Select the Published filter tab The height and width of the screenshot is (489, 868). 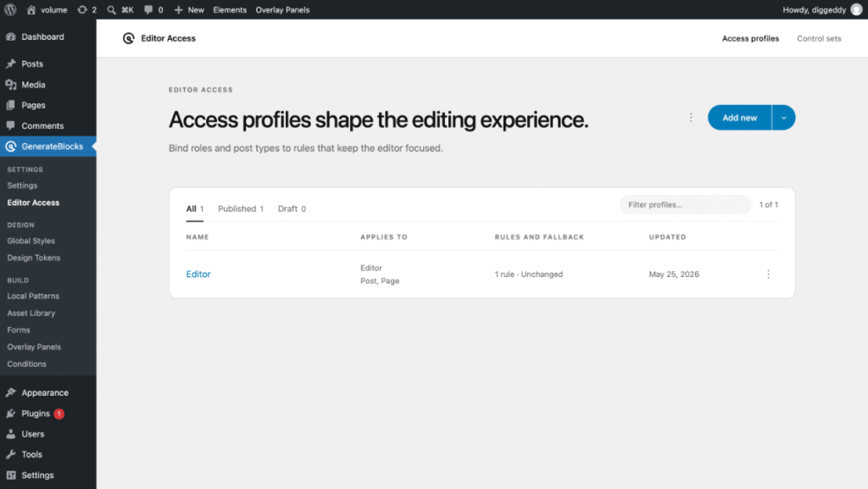[240, 208]
